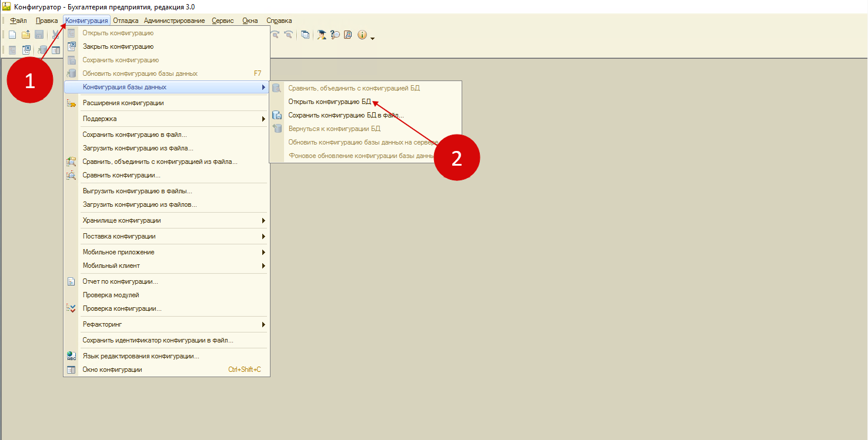868x440 pixels.
Task: Click icon beside Сравнить, объединить с конфигурацией из файла
Action: (71, 162)
